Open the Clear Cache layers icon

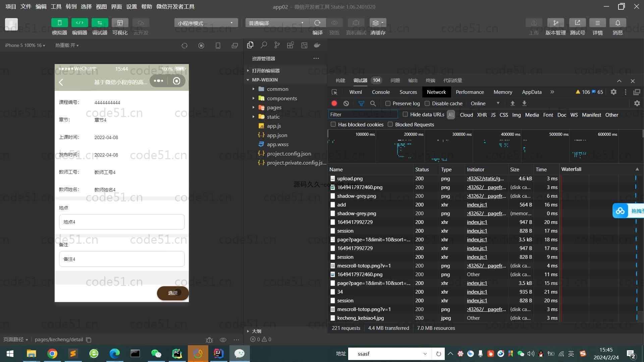pyautogui.click(x=378, y=23)
